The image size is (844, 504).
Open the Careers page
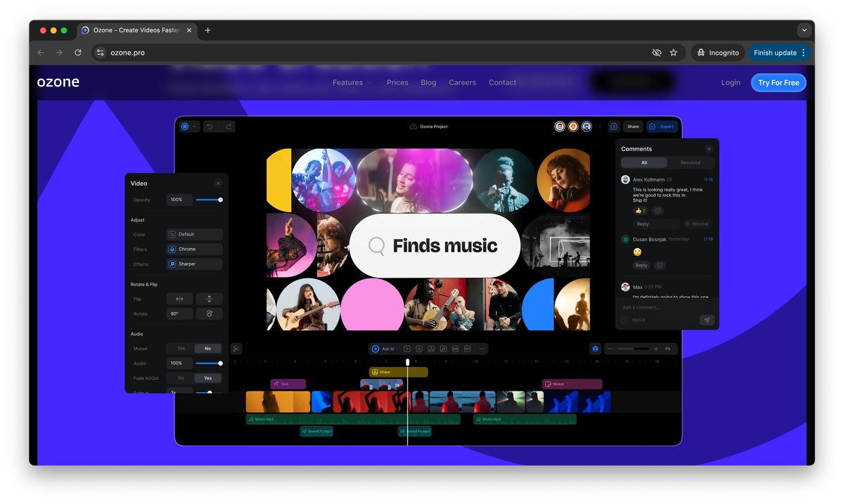pyautogui.click(x=462, y=83)
